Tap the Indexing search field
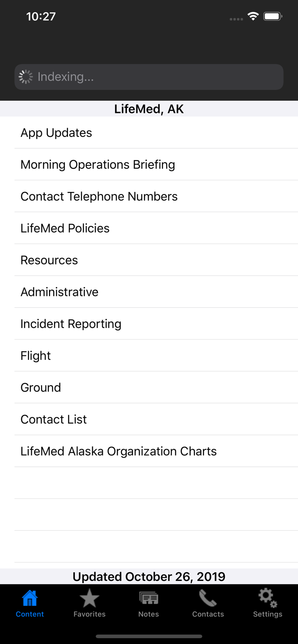Image resolution: width=298 pixels, height=644 pixels. coord(149,76)
